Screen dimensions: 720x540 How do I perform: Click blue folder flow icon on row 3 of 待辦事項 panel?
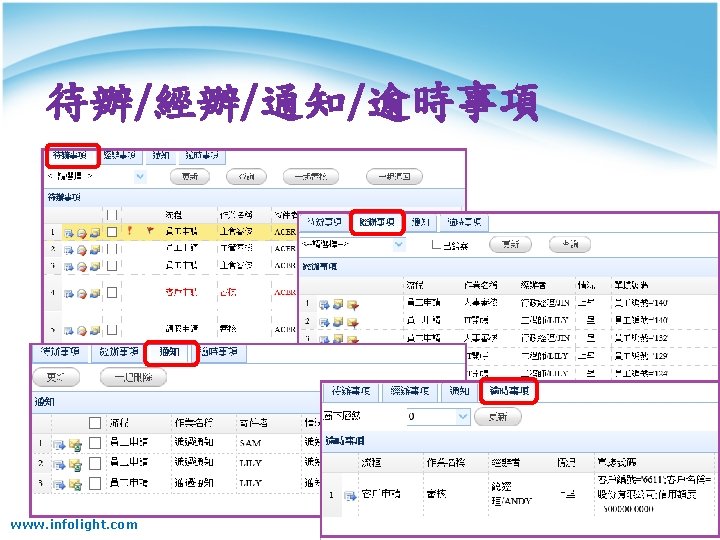point(95,266)
